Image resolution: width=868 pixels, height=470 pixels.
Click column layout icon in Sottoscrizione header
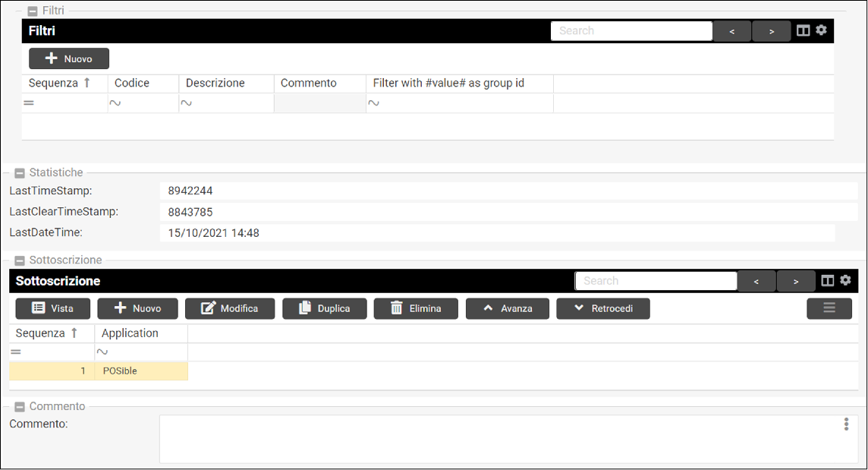point(828,281)
